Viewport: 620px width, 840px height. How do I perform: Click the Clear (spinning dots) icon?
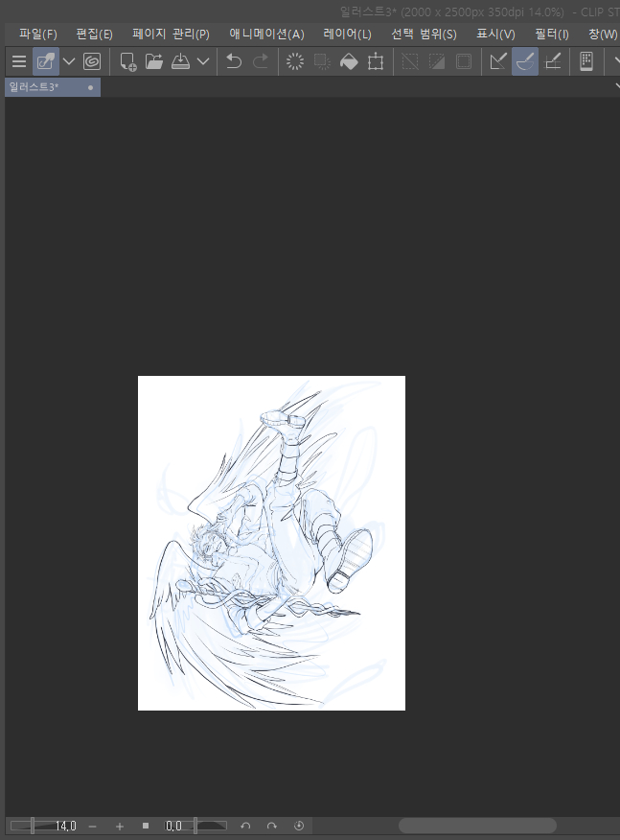[295, 61]
